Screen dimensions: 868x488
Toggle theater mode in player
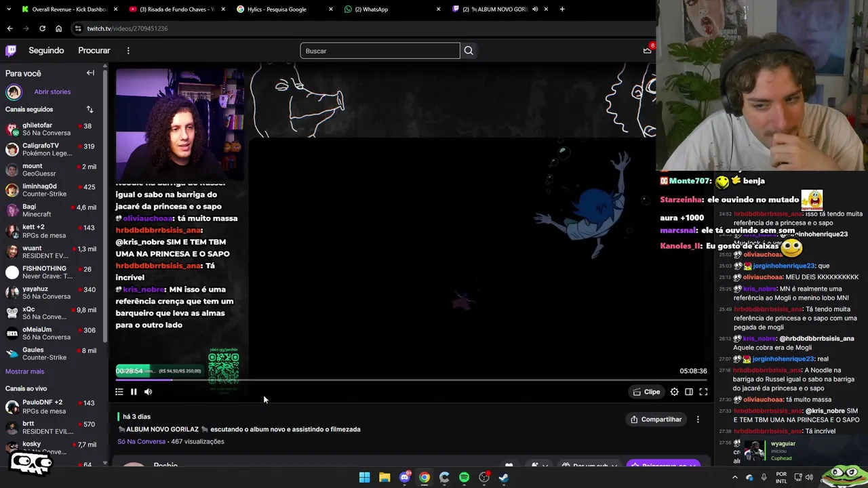click(x=689, y=392)
